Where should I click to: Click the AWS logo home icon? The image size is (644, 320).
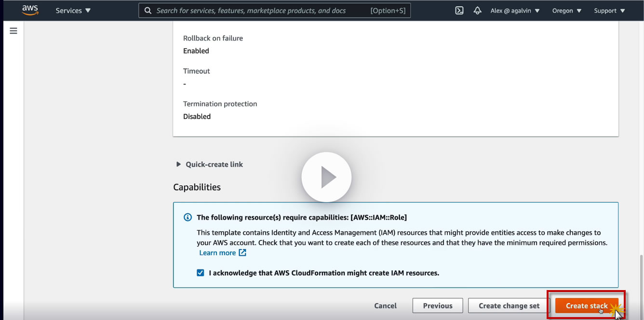[30, 10]
